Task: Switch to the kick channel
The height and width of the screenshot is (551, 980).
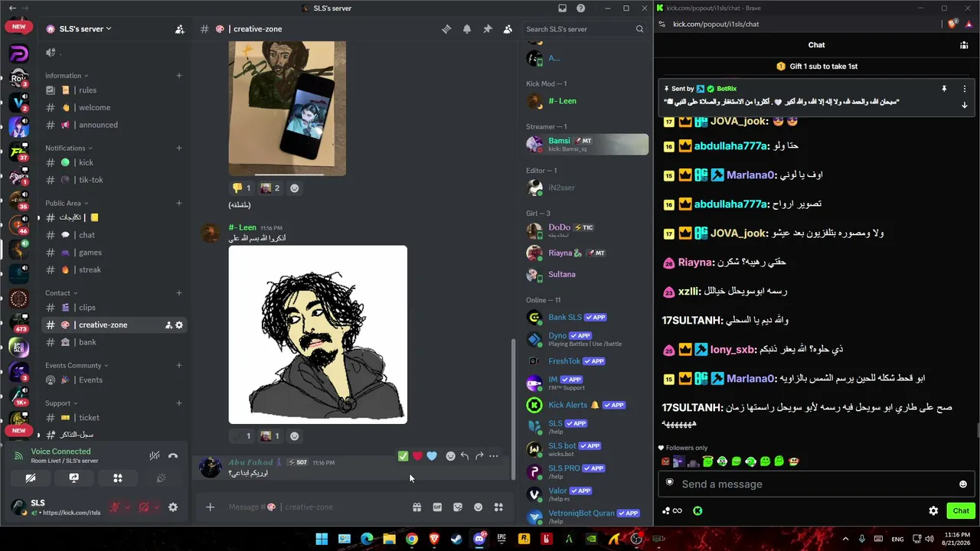Action: pos(114,162)
